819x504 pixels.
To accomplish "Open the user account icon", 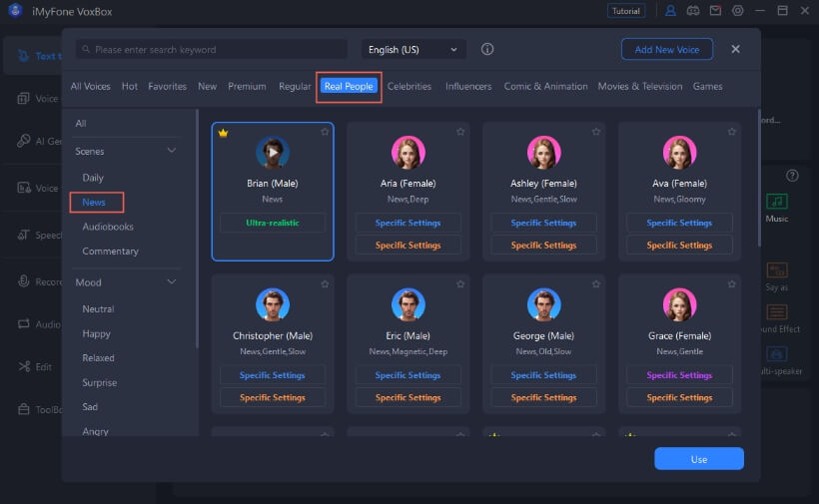I will click(670, 10).
